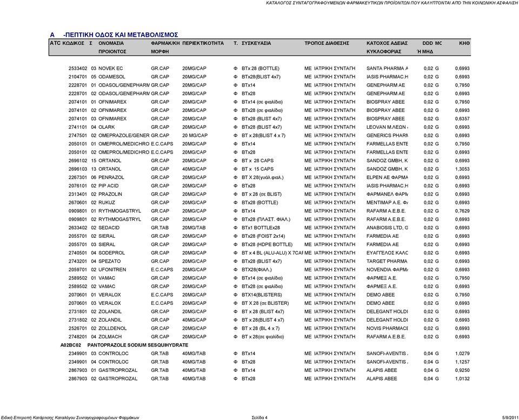Click the ATC ΚΩΔΙΚΟΣ column header

click(x=67, y=43)
